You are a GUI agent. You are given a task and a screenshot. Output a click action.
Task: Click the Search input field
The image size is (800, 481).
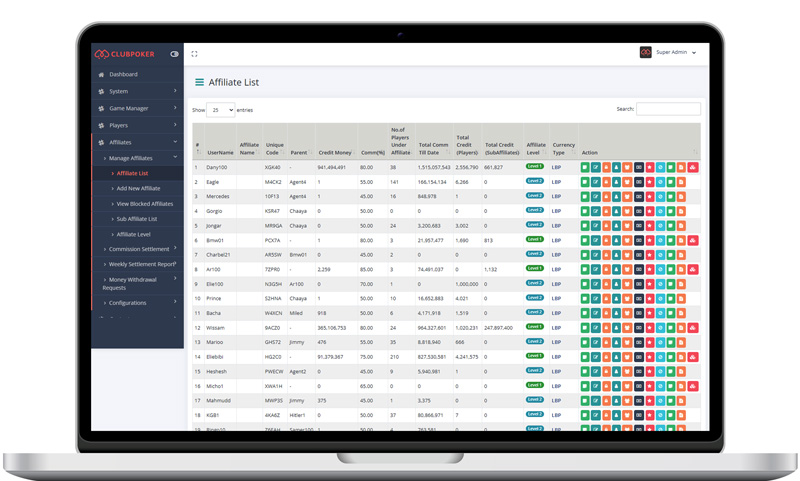pos(668,109)
